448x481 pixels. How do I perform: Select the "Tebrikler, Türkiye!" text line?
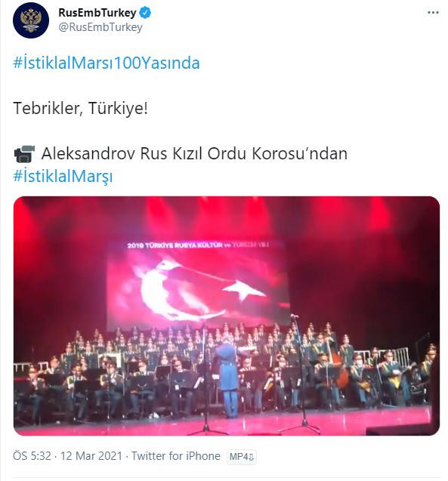coord(80,108)
